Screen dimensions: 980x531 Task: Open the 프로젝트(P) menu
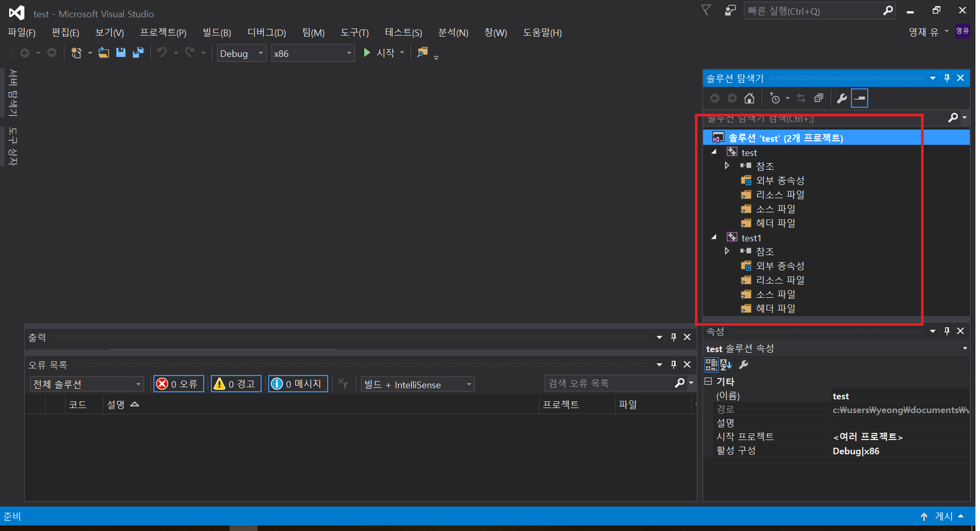(163, 33)
